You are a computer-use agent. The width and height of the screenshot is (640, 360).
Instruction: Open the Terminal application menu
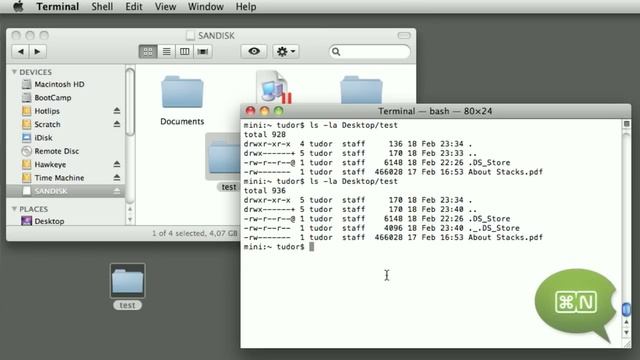click(58, 7)
